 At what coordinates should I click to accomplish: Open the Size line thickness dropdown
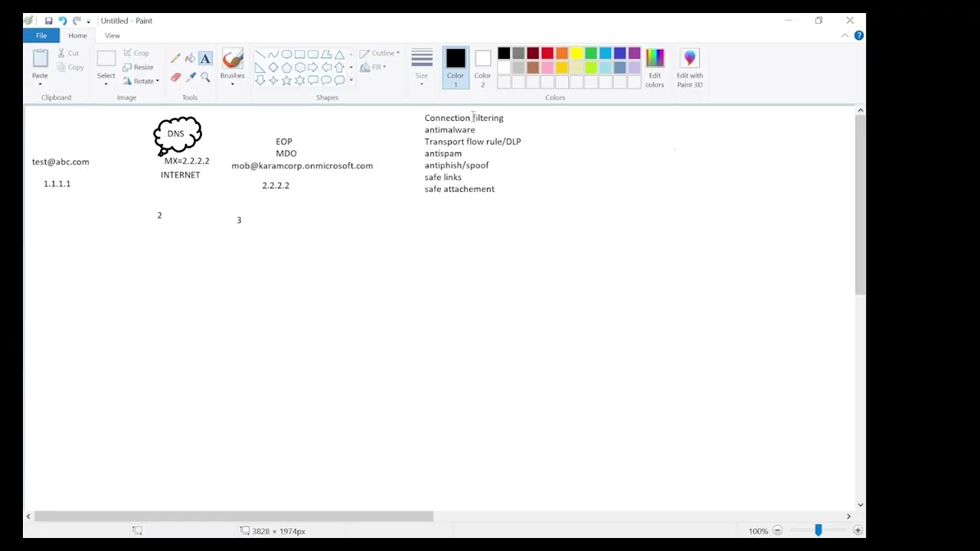point(422,67)
